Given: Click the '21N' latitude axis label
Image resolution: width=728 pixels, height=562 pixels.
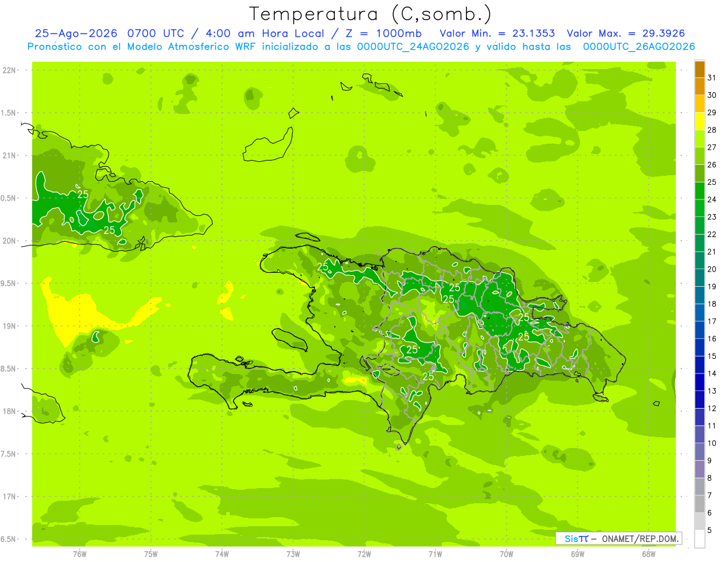Looking at the screenshot, I should point(9,155).
